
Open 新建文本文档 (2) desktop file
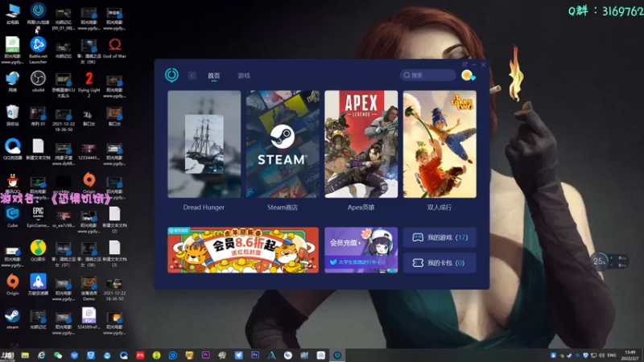114,220
